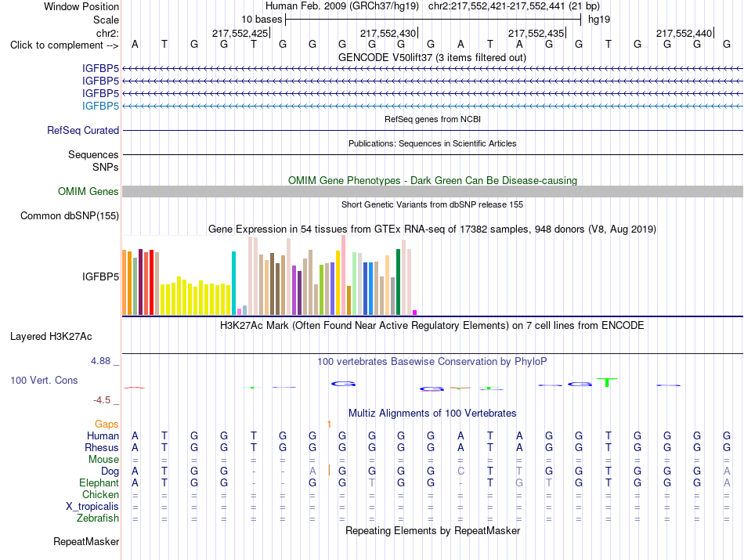
Task: Click the gray OMIM Genes bar
Action: click(x=432, y=191)
